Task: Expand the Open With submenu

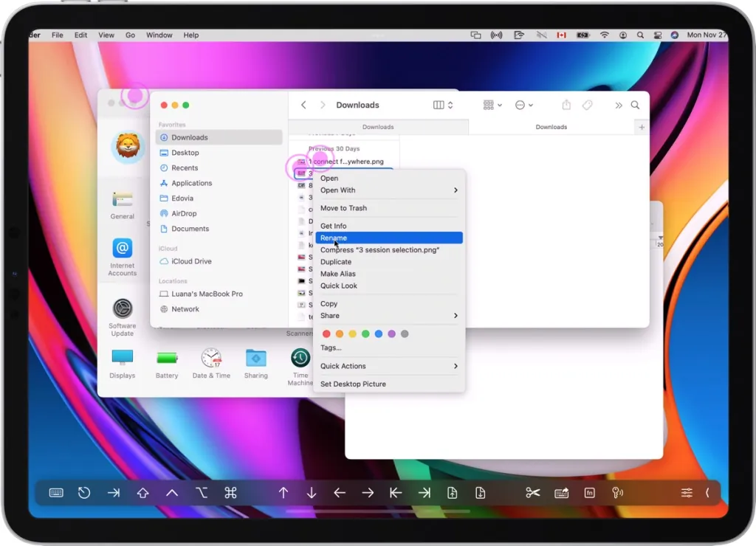Action: click(x=389, y=190)
